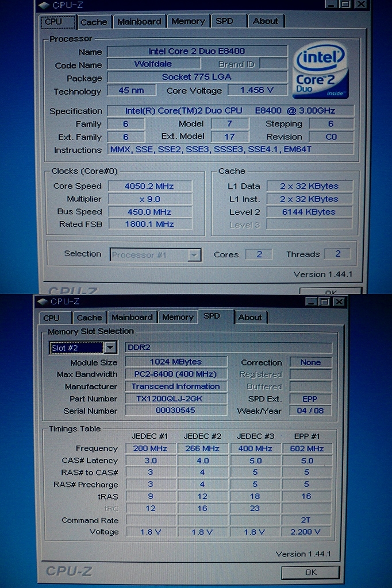This screenshot has height=588, width=392.
Task: Click Week/Year value 04 / 08
Action: pyautogui.click(x=310, y=411)
